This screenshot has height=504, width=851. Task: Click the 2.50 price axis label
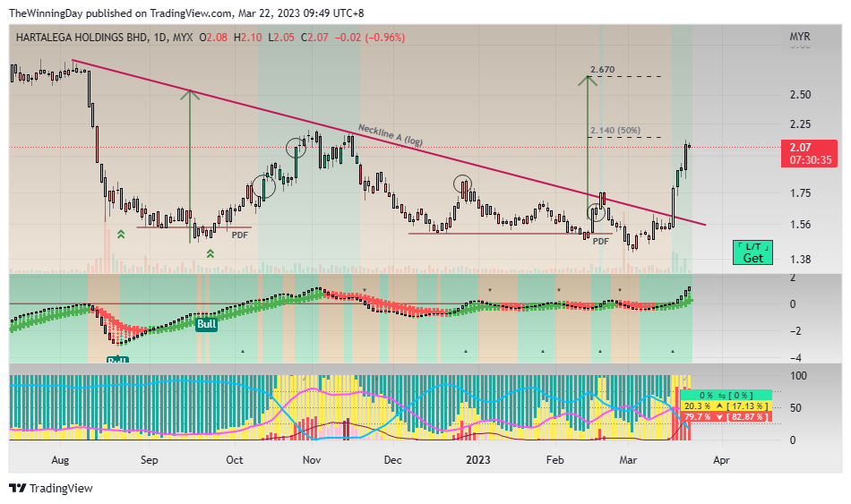[x=800, y=94]
